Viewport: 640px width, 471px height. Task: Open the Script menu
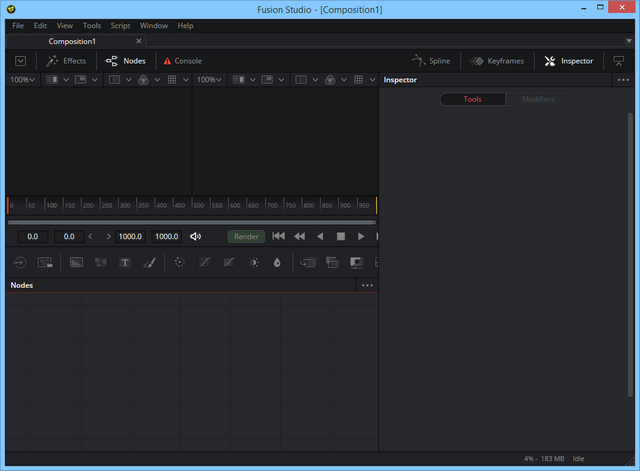120,25
